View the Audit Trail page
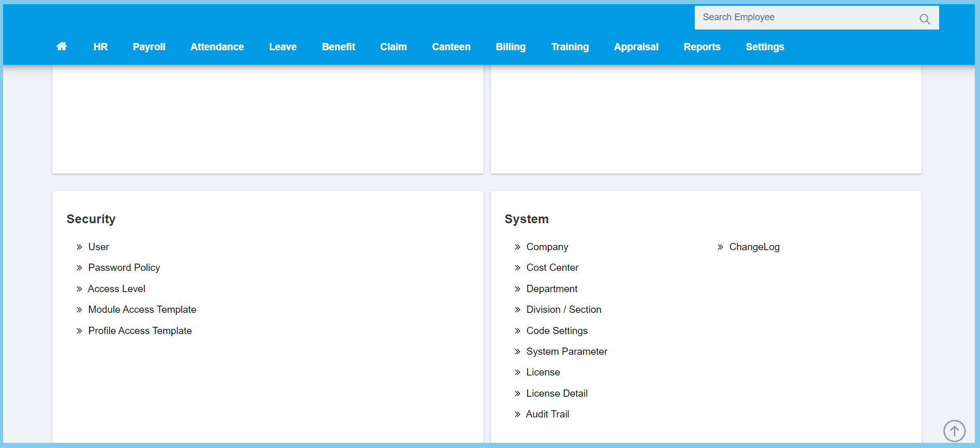 pyautogui.click(x=547, y=414)
